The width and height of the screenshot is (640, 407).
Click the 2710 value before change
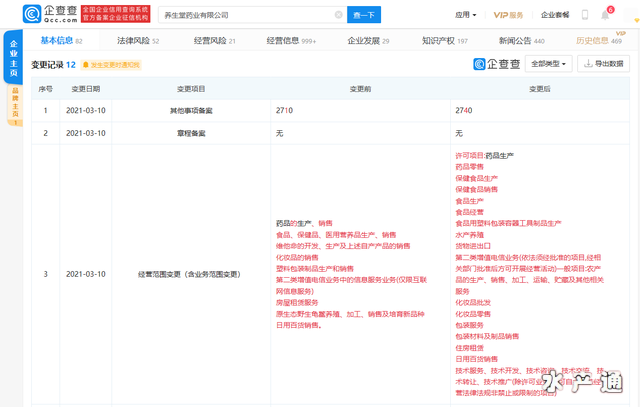pos(284,110)
